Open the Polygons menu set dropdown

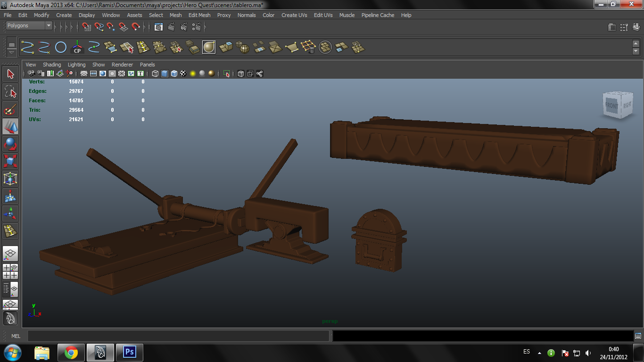(28, 25)
